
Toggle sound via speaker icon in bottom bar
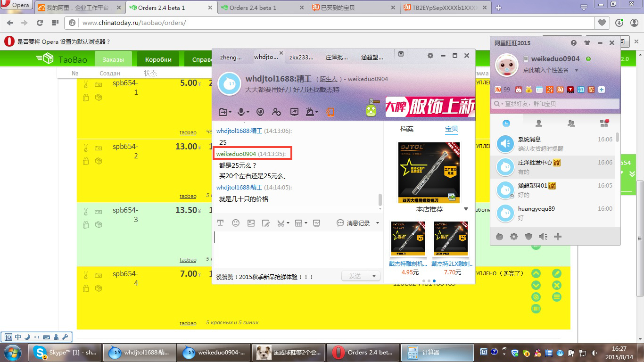click(x=543, y=237)
